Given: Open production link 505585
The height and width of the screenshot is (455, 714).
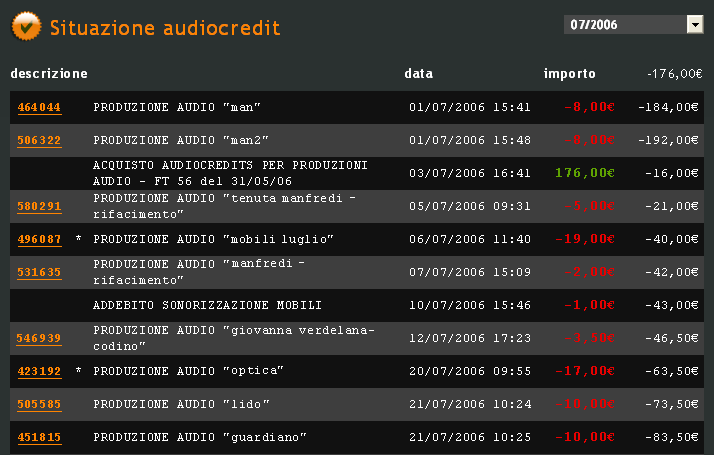Looking at the screenshot, I should pos(39,404).
